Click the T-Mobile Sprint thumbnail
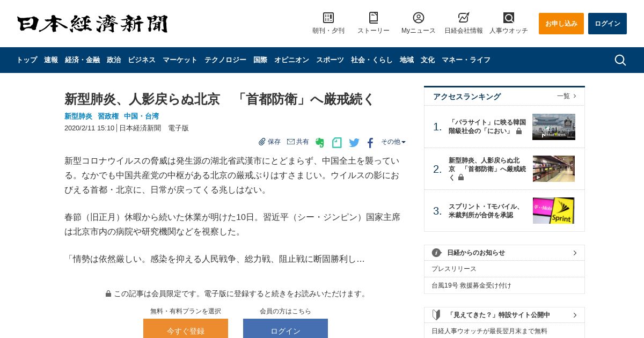Viewport: 644px width, 338px height. tap(554, 210)
